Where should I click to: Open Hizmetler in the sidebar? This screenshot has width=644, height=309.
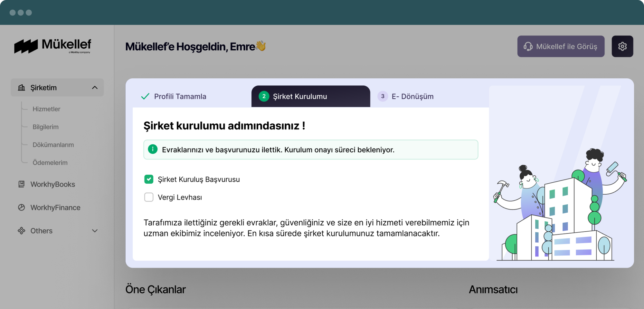tap(46, 109)
